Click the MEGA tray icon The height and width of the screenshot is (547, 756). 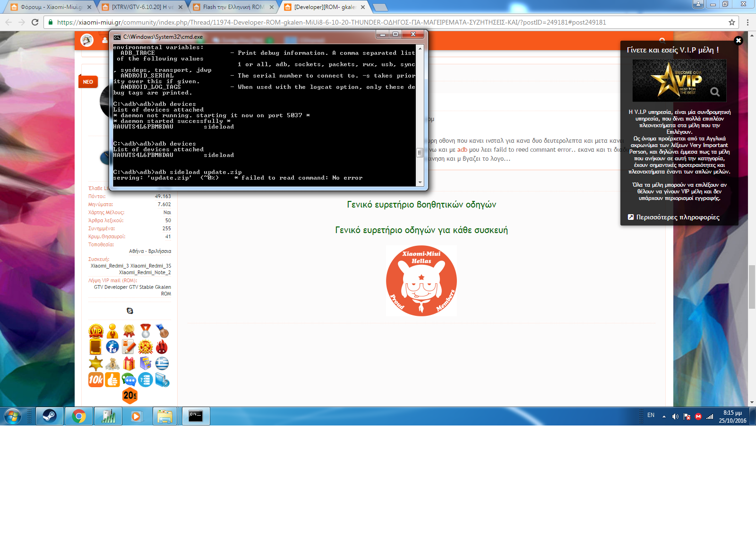[x=698, y=417]
